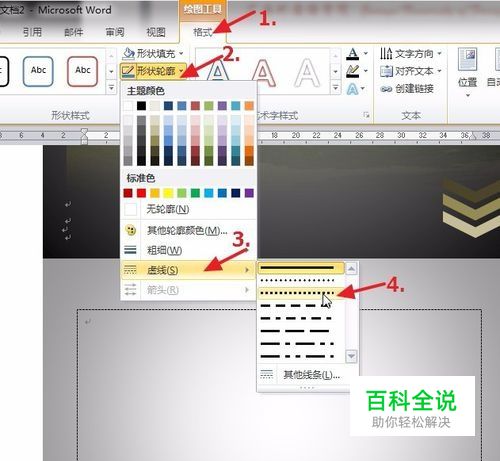Click the 创建链接 create link button
The image size is (500, 461).
pos(407,89)
